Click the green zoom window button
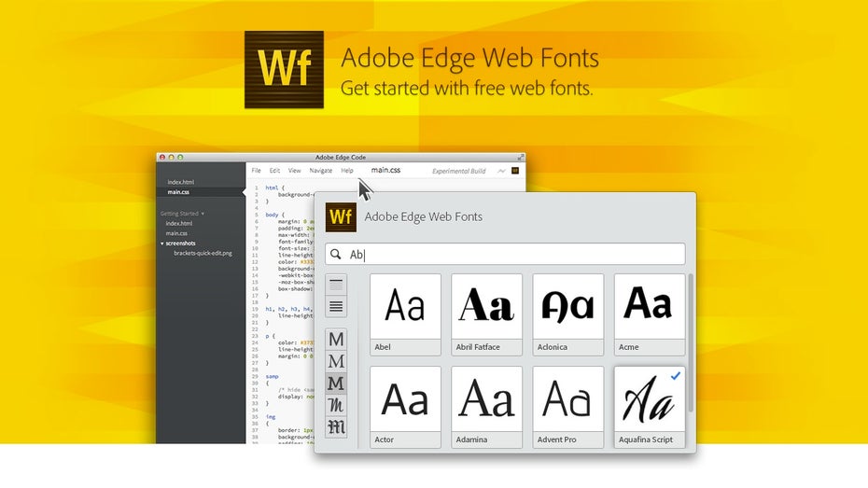 [x=180, y=157]
